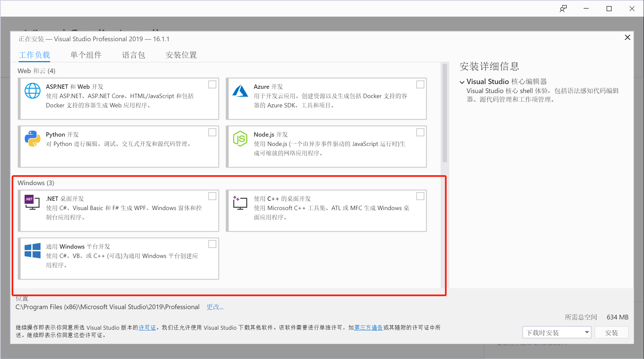Select the 通用 Windows 平台开发 card title

(78, 246)
